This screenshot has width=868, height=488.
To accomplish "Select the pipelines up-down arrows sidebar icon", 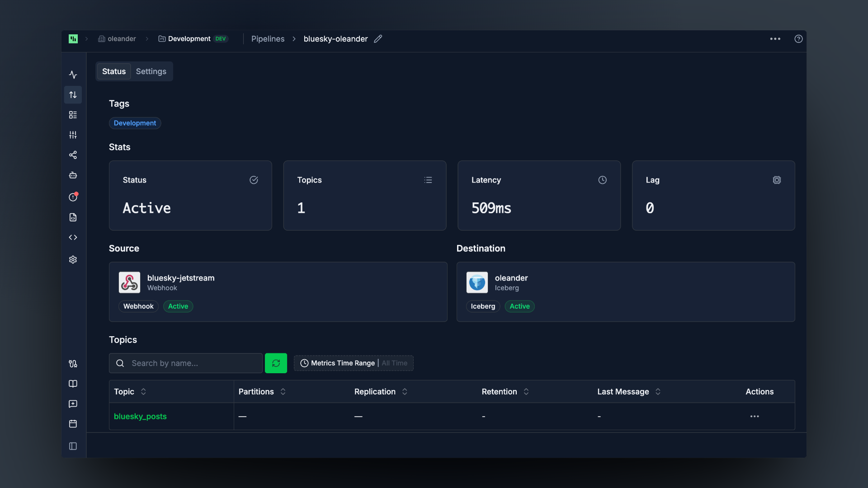I will (73, 95).
